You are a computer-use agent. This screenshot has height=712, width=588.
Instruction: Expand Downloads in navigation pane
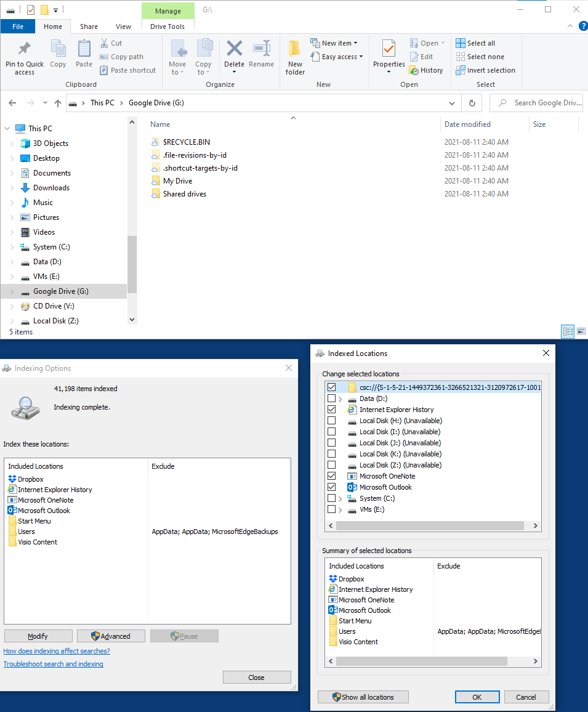tap(12, 188)
